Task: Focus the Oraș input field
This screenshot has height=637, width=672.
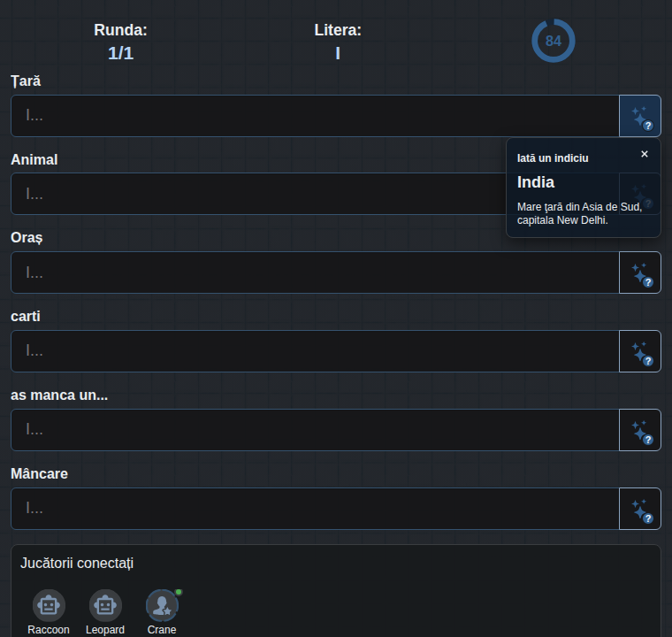Action: (315, 272)
